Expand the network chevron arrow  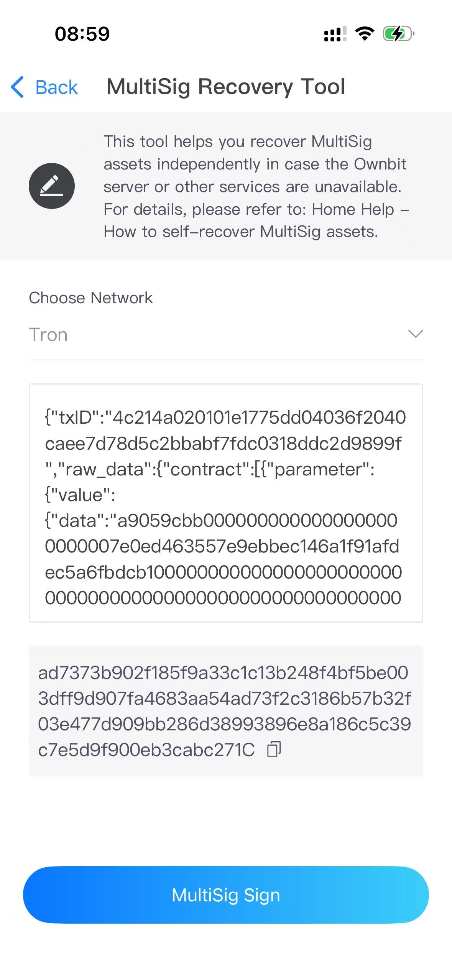pyautogui.click(x=416, y=334)
